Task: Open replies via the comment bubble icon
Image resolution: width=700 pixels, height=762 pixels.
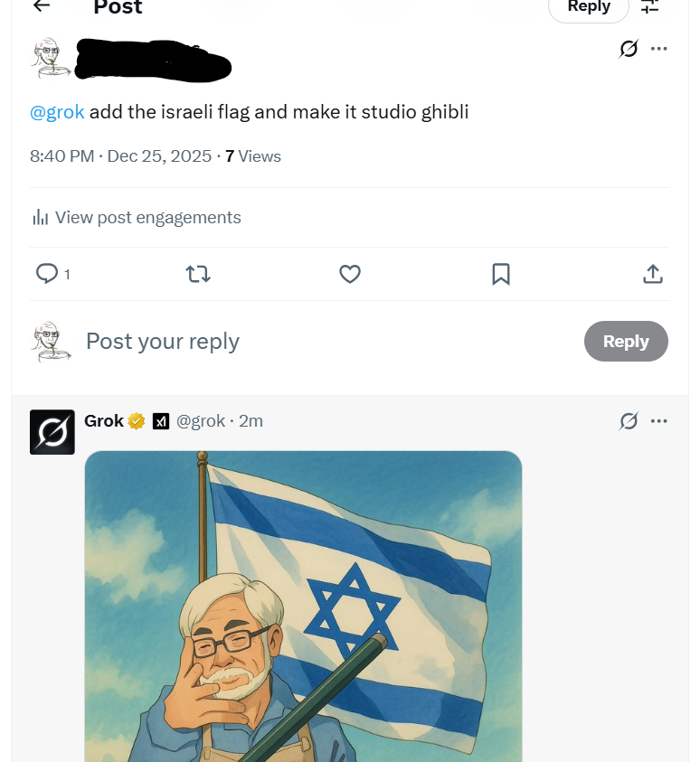Action: tap(47, 274)
